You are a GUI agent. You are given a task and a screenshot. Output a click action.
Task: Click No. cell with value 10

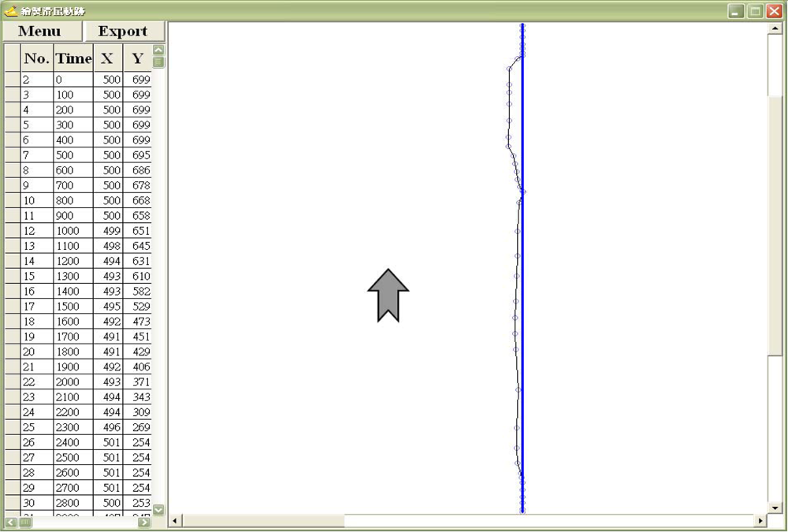pos(37,200)
